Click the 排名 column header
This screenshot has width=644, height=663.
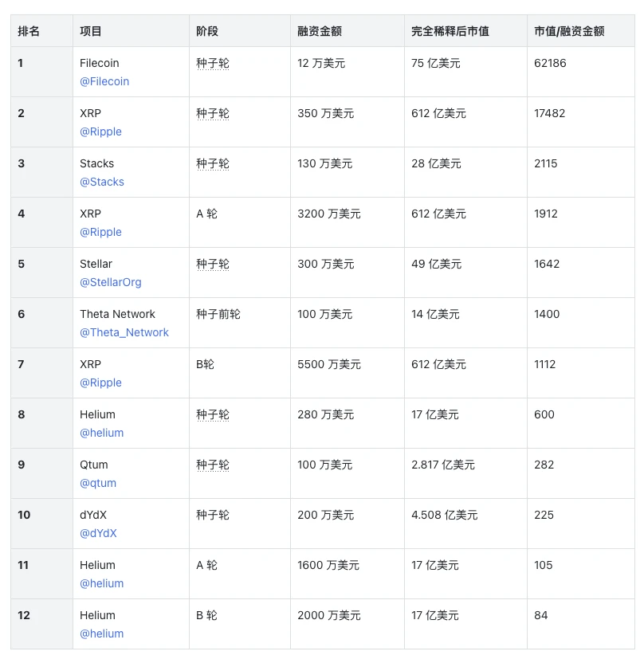tap(29, 31)
